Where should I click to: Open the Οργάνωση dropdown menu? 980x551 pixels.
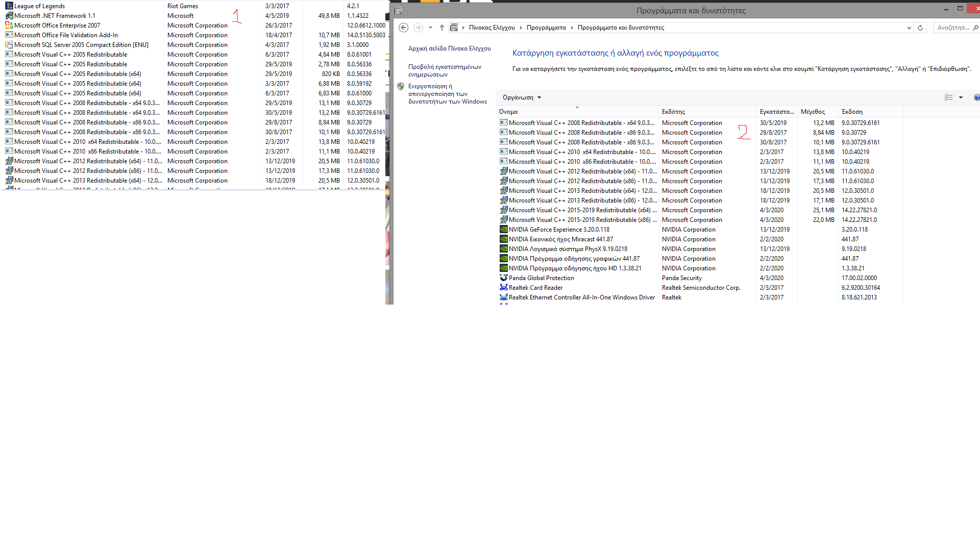point(522,97)
